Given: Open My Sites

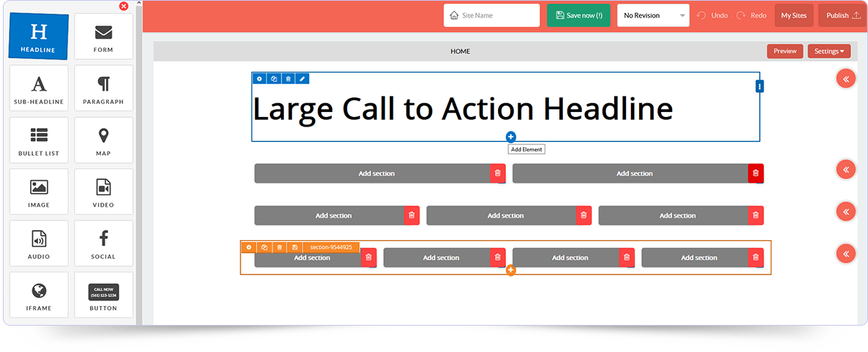Looking at the screenshot, I should pos(793,15).
